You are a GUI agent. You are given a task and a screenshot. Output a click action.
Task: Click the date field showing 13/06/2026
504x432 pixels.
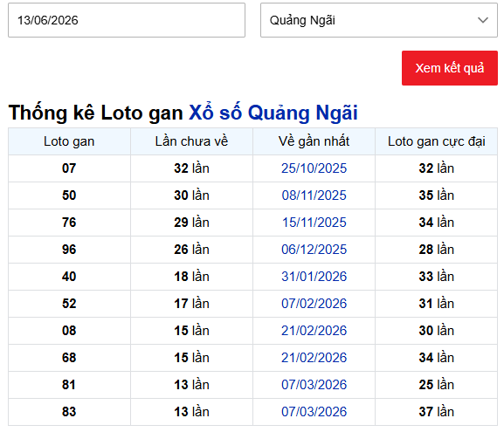[127, 20]
